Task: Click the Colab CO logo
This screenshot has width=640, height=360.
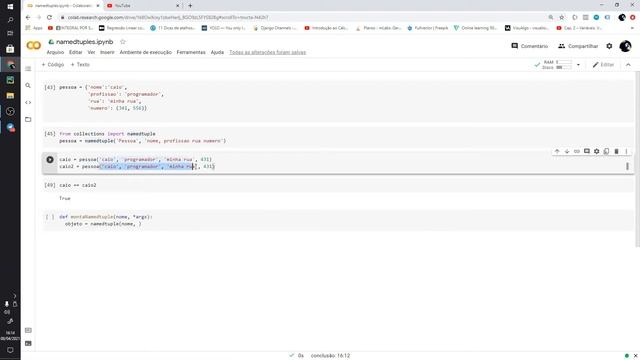Action: point(33,45)
